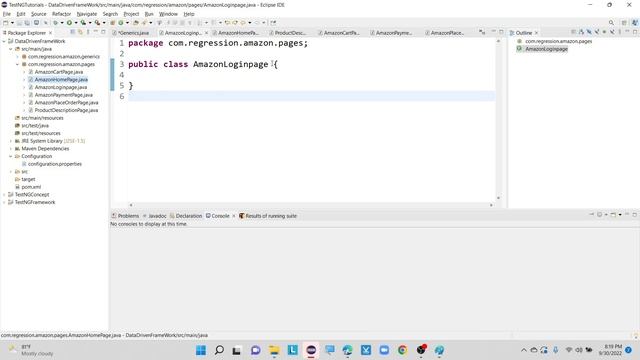This screenshot has width=640, height=360.
Task: Open the Problems tab
Action: point(126,216)
